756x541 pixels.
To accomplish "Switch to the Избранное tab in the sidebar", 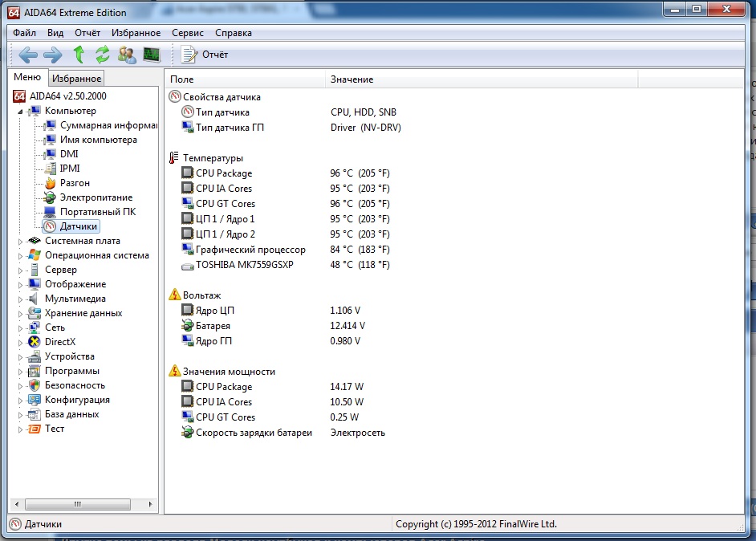I will coord(77,78).
